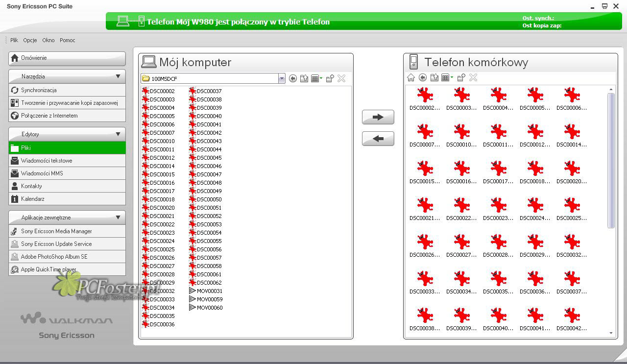Select Pliki editor in sidebar
This screenshot has width=627, height=364.
[67, 148]
